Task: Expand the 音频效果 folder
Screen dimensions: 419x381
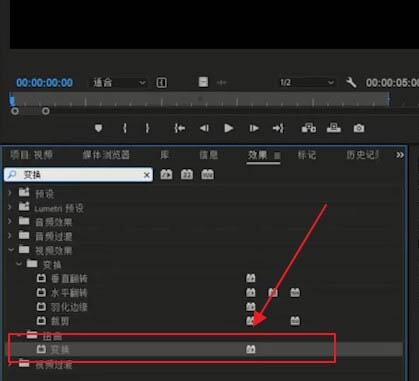Action: click(10, 221)
